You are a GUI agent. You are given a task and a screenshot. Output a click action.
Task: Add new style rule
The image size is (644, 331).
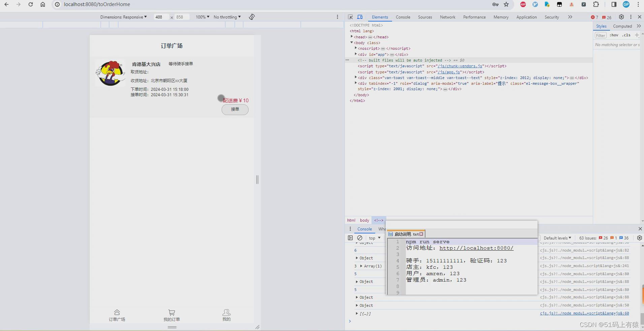[x=637, y=35]
